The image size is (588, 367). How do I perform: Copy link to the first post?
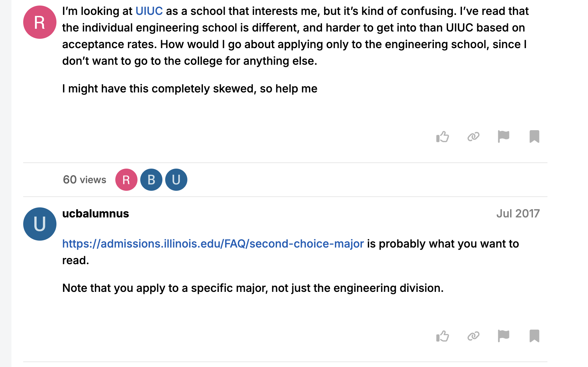coord(473,137)
